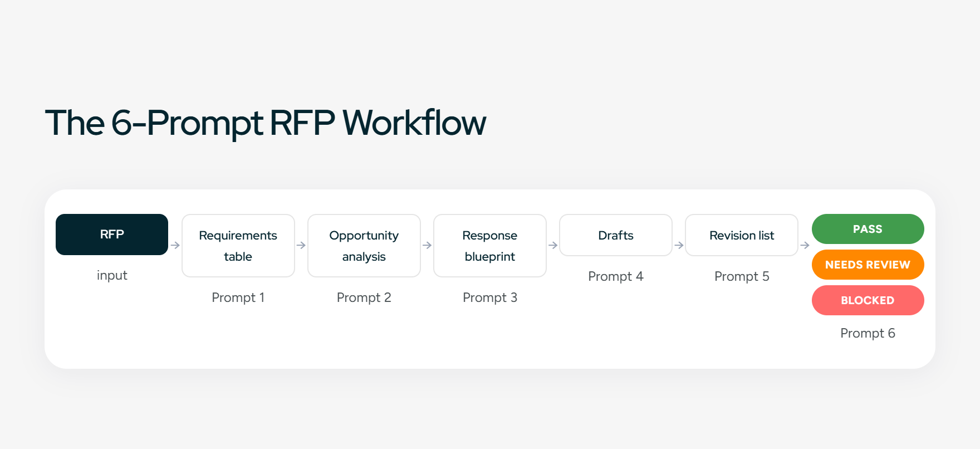This screenshot has height=449, width=980.
Task: Select the Requirements table box
Action: point(238,246)
